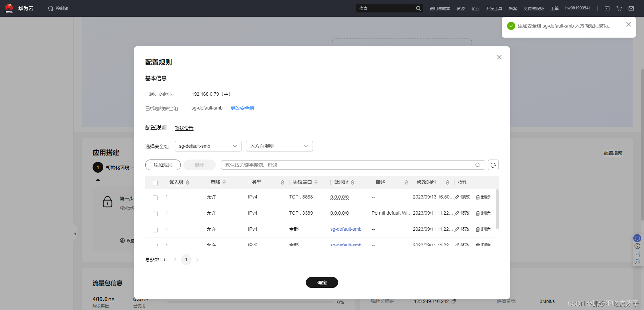The width and height of the screenshot is (644, 310).
Task: Click the 添加规则 button
Action: tap(163, 165)
